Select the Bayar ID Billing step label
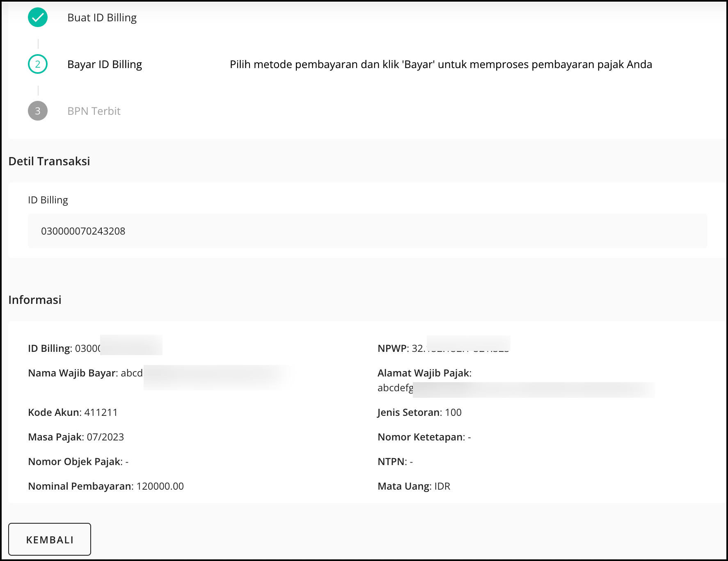 point(105,64)
